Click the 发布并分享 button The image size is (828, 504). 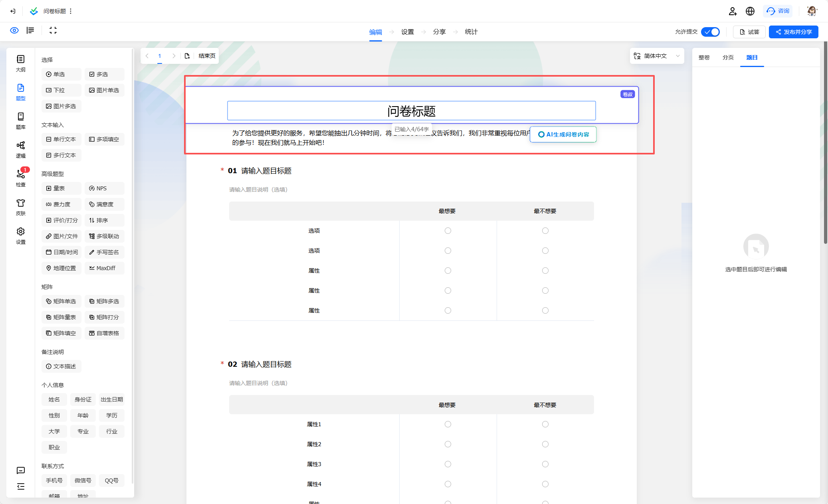(x=793, y=32)
